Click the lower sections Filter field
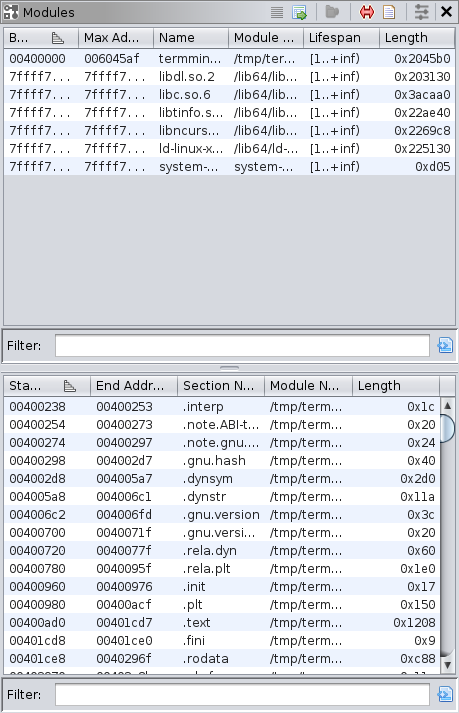 242,694
